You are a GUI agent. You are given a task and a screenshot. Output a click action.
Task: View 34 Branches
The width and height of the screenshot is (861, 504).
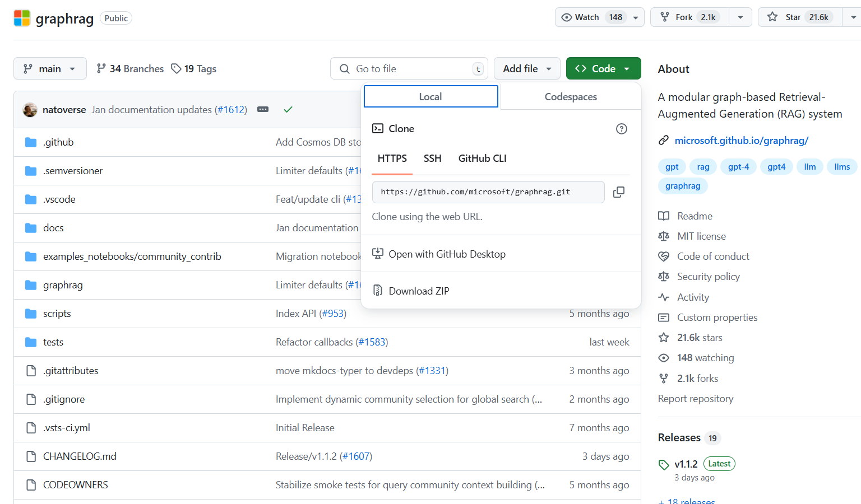click(130, 68)
